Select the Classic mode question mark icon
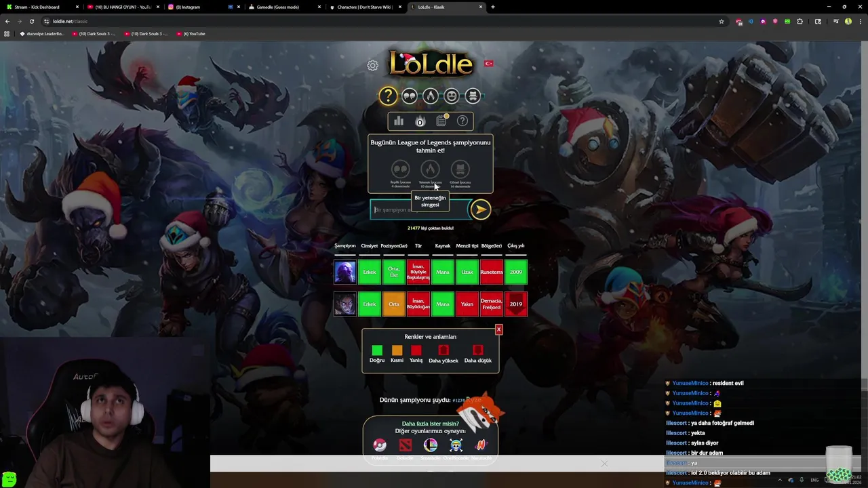The width and height of the screenshot is (868, 488). click(x=388, y=96)
